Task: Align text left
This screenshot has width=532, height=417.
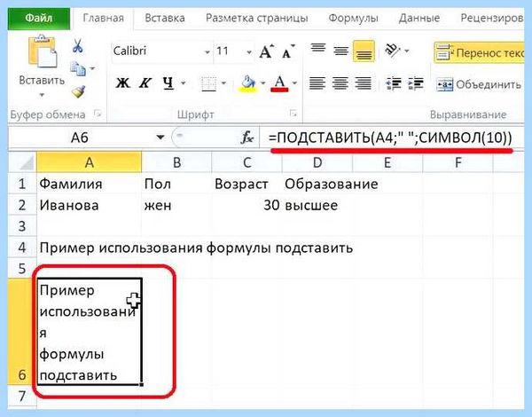Action: (317, 83)
